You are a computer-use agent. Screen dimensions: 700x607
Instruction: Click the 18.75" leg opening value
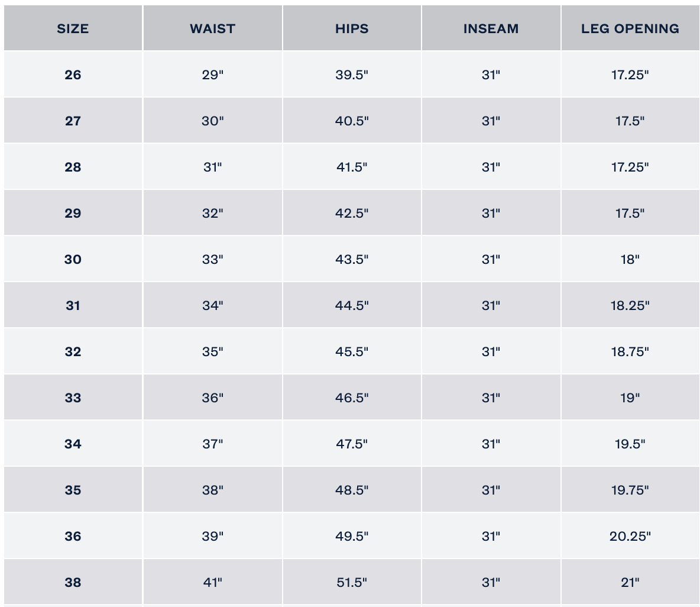tap(630, 352)
